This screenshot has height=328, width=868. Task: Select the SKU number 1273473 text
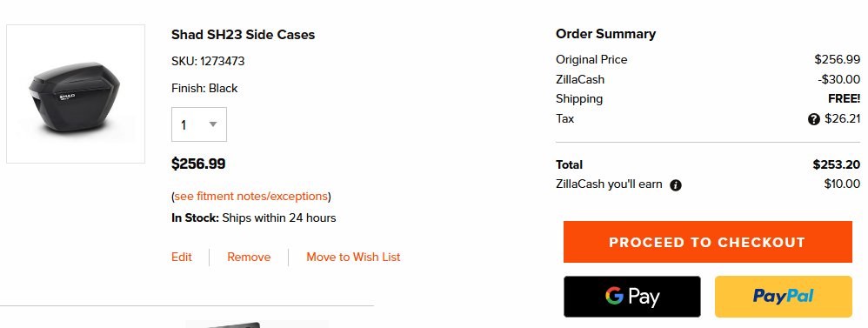(x=222, y=62)
